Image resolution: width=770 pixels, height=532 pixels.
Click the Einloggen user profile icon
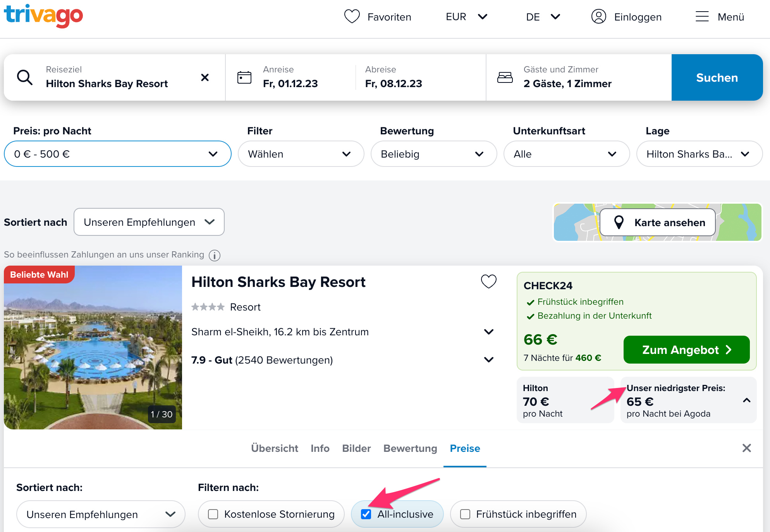[598, 17]
